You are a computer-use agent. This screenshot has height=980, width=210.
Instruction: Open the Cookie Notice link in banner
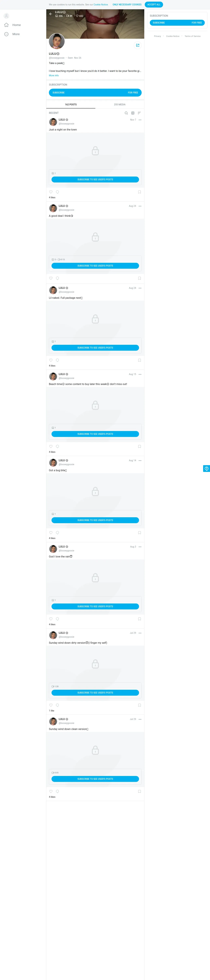click(x=101, y=5)
